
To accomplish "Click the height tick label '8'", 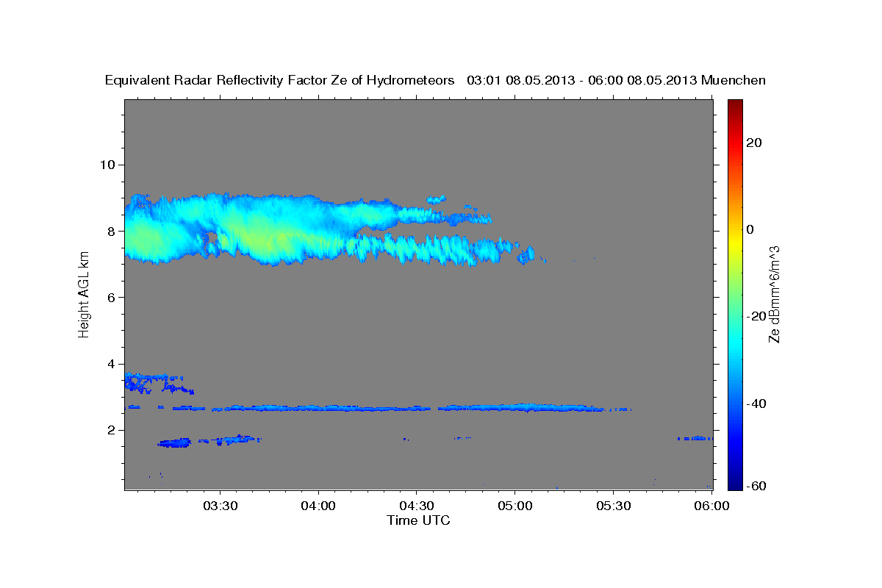I will pos(112,231).
